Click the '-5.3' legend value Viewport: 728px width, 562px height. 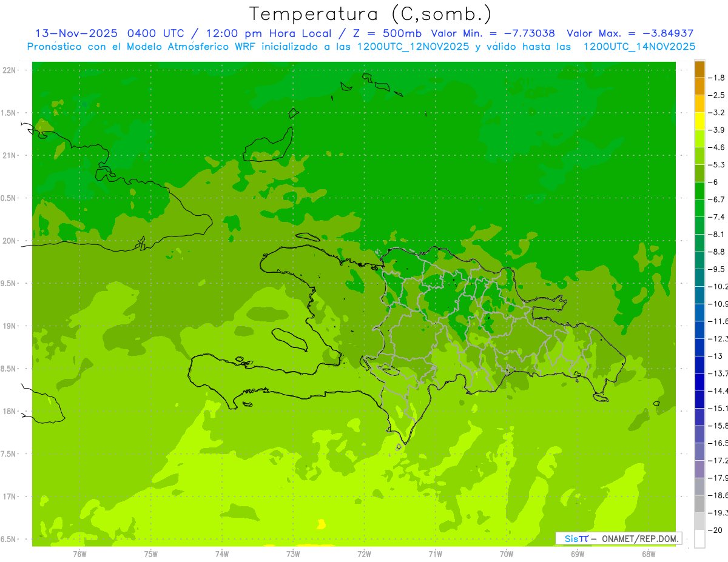click(x=717, y=164)
